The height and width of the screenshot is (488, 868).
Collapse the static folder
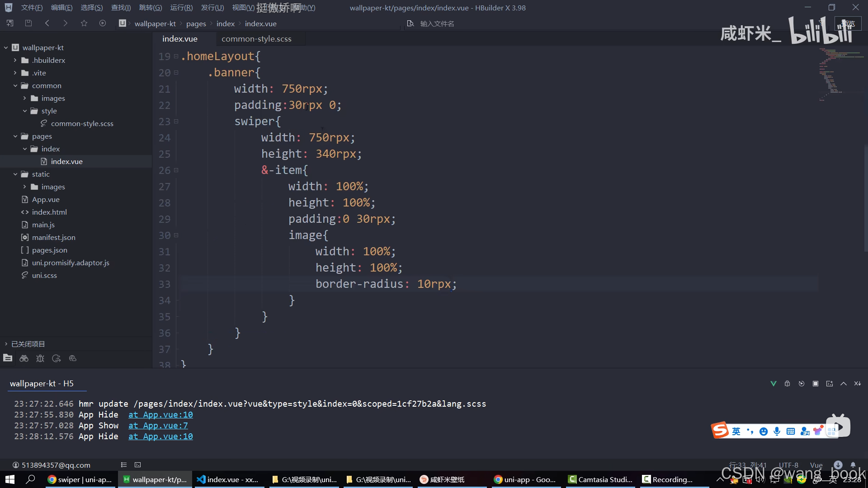15,174
